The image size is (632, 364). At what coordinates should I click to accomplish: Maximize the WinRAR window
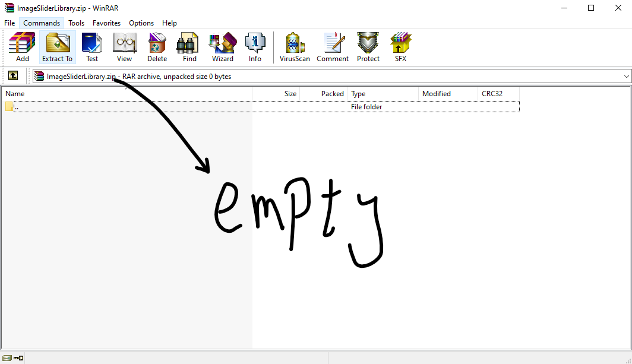[x=591, y=8]
